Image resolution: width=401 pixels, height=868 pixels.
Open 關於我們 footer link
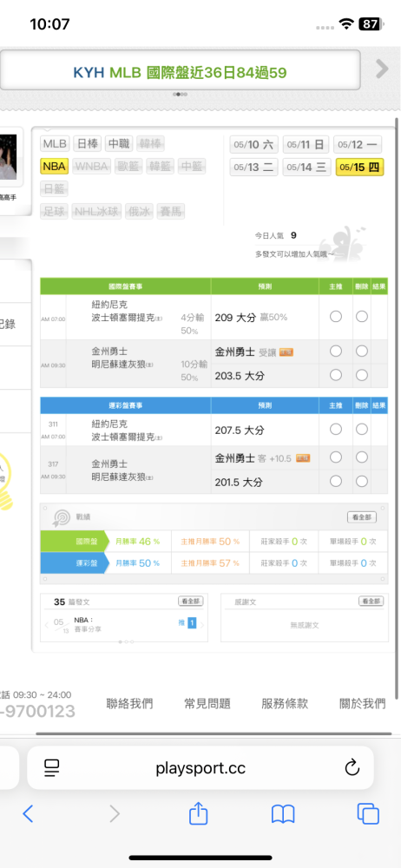click(362, 704)
